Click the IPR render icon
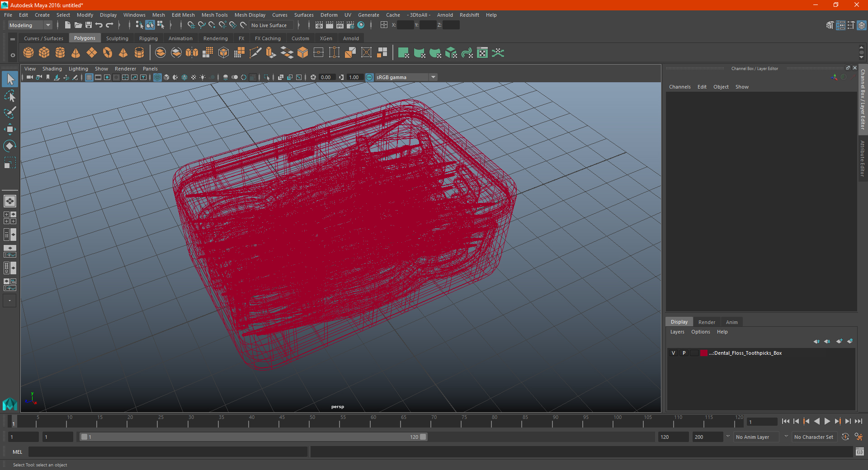 coord(340,25)
